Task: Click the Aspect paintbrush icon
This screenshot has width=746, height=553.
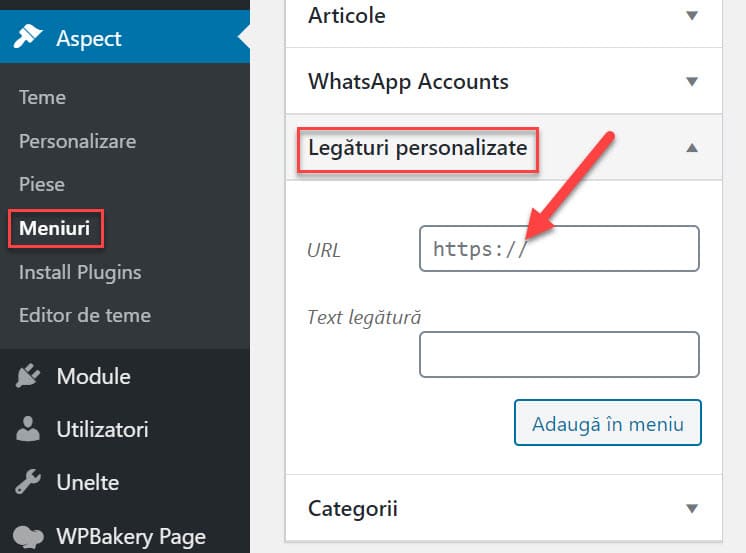Action: [x=28, y=38]
